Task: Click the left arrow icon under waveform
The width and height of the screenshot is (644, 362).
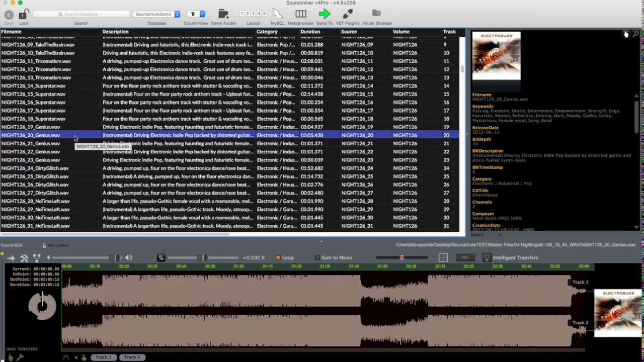Action: click(x=76, y=357)
